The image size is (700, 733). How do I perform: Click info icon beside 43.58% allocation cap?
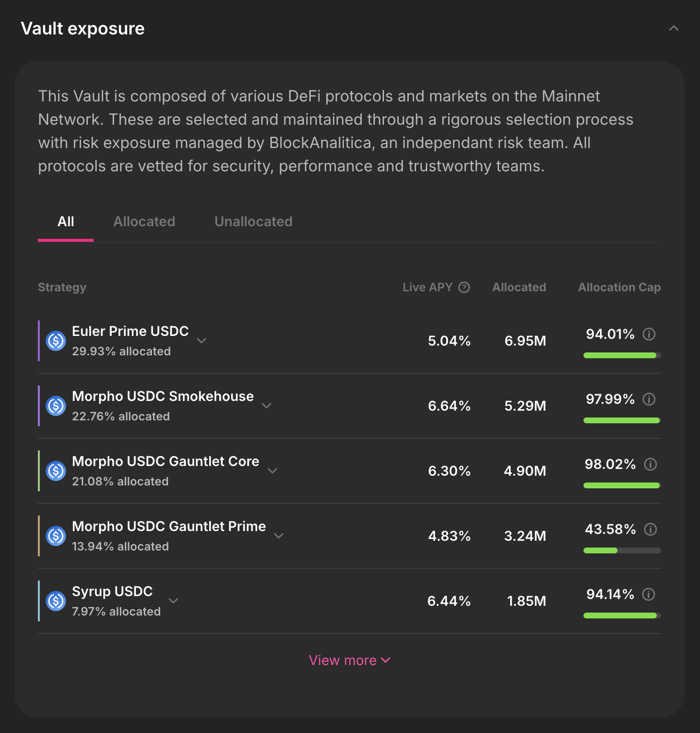(650, 529)
